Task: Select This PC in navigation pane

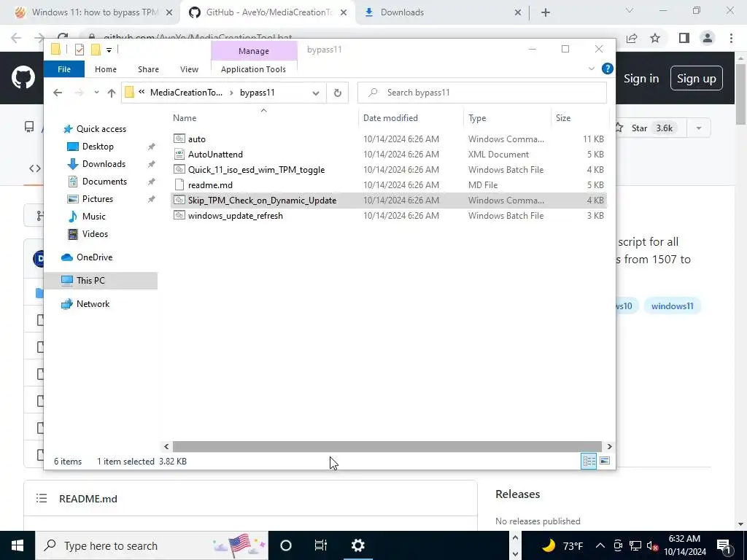Action: click(101, 281)
